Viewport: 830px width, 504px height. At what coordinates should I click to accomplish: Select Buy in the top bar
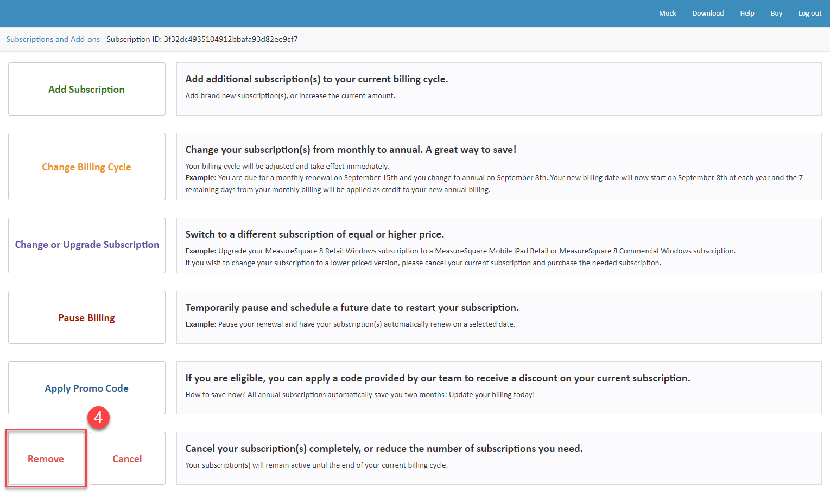776,14
